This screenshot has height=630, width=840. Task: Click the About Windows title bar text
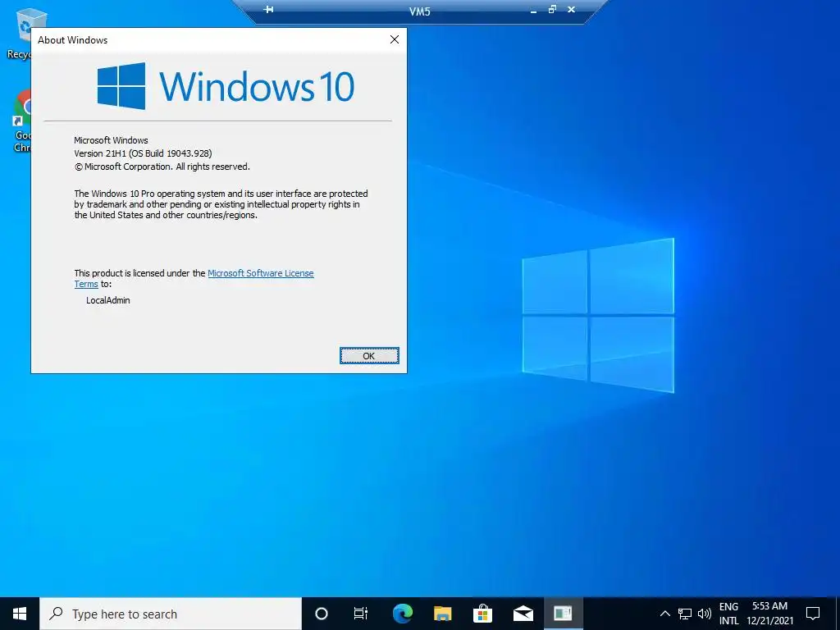coord(72,40)
